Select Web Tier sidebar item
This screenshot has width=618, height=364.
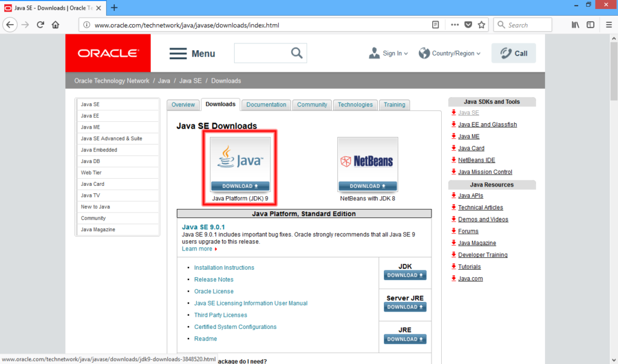tap(118, 173)
